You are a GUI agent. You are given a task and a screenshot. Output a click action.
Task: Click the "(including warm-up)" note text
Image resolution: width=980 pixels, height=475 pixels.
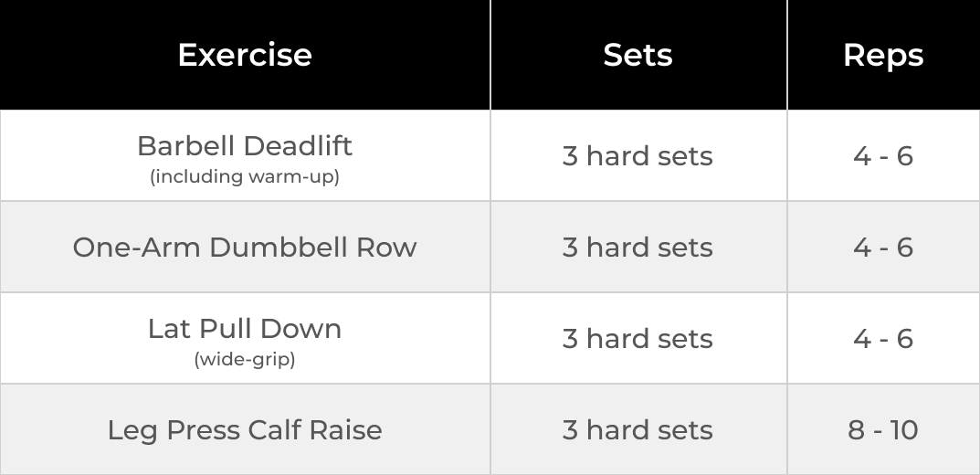(245, 176)
